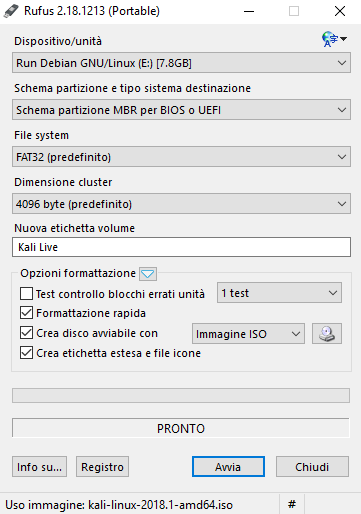Uncheck Crea etichetta estesa e file icone
This screenshot has height=514, width=361.
tap(26, 353)
